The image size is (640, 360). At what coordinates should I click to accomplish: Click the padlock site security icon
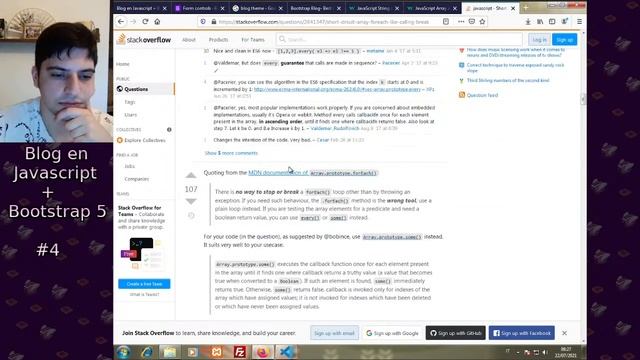click(213, 22)
